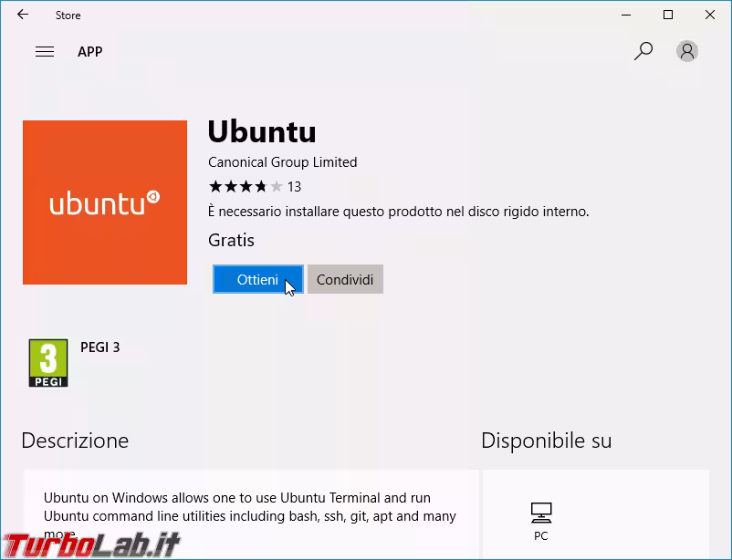Open Canonical Group Limited publisher link
This screenshot has width=732, height=560.
pos(282,162)
